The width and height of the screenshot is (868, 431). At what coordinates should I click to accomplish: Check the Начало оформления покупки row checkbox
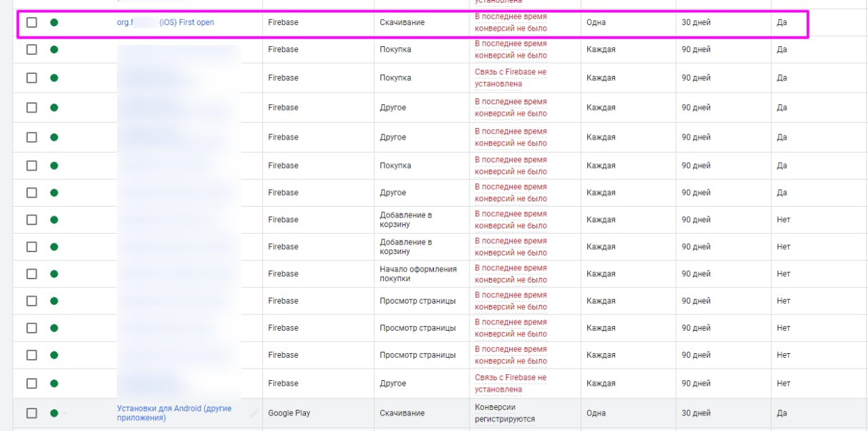[32, 274]
